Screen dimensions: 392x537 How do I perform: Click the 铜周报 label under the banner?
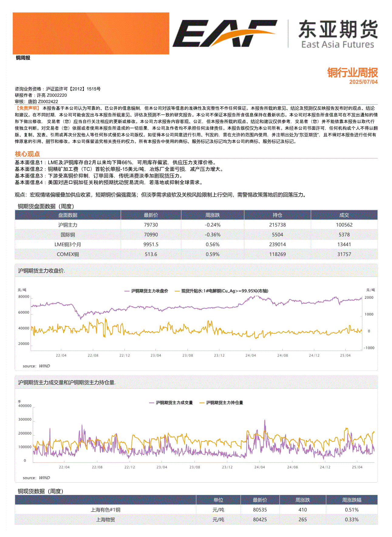[x=23, y=58]
